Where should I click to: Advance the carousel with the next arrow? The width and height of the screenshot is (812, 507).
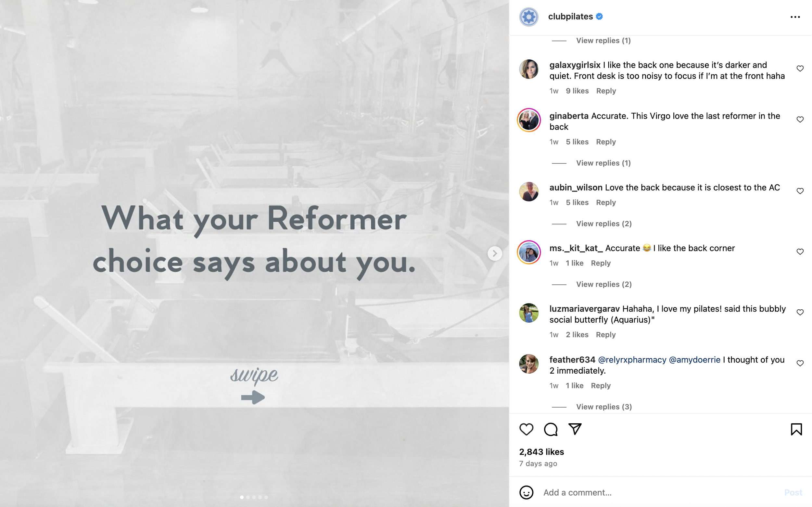coord(495,253)
